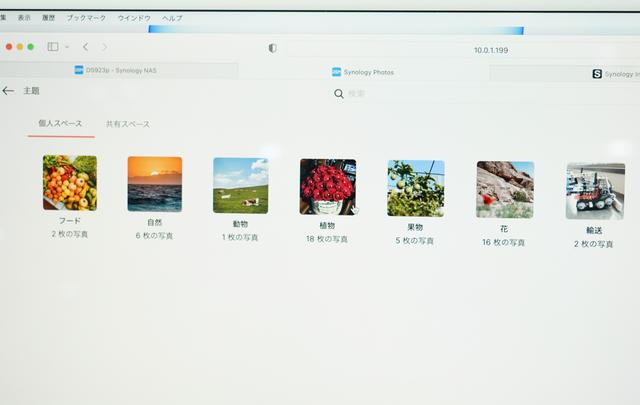Click the 16 枚の写真 count text
The height and width of the screenshot is (405, 640).
[x=503, y=243]
